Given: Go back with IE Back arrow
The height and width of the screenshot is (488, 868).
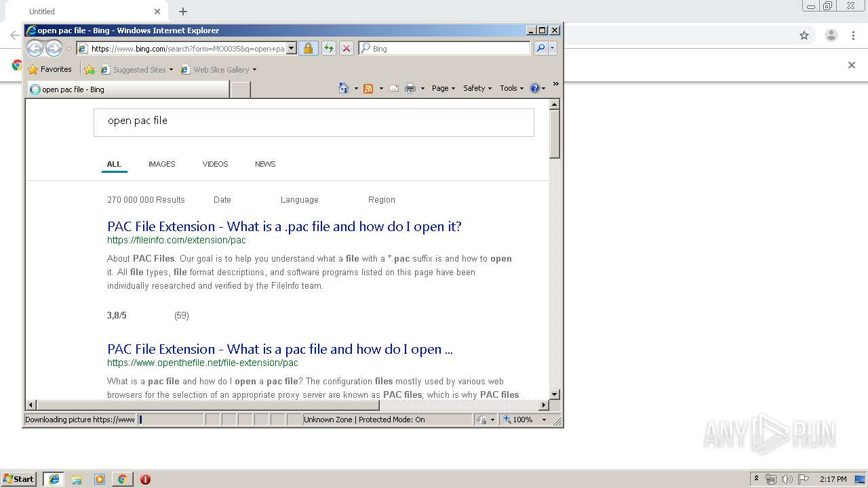Looking at the screenshot, I should pyautogui.click(x=35, y=48).
